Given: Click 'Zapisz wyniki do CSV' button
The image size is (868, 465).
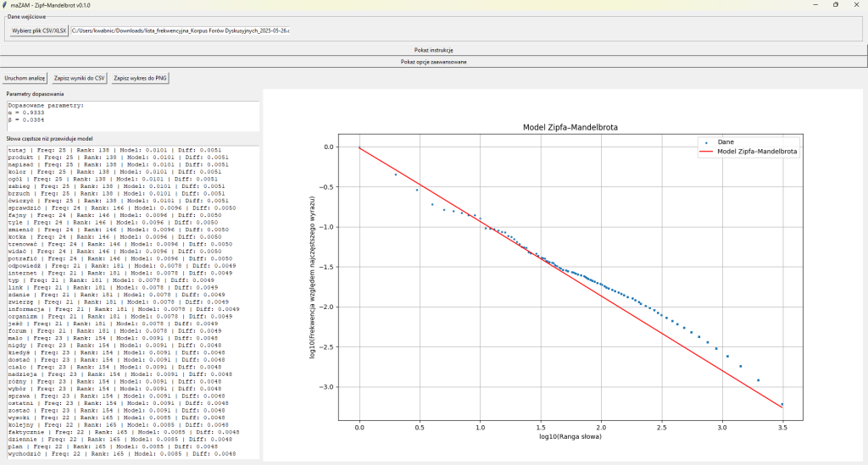Looking at the screenshot, I should [x=79, y=78].
